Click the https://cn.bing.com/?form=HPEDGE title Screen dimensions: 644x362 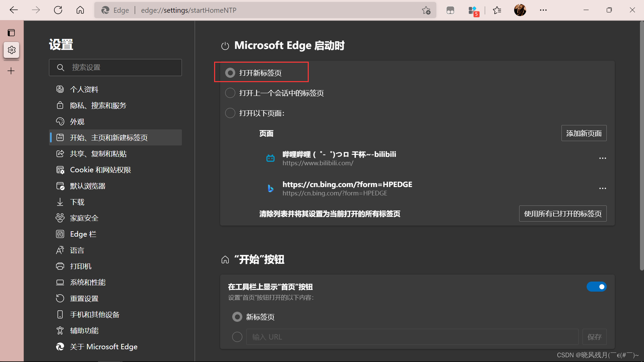[x=347, y=184]
